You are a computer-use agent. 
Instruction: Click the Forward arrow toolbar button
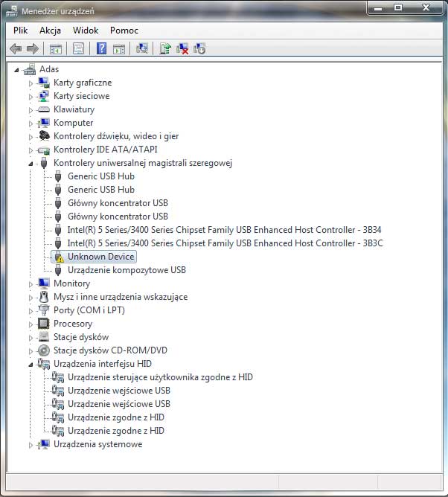(x=32, y=48)
